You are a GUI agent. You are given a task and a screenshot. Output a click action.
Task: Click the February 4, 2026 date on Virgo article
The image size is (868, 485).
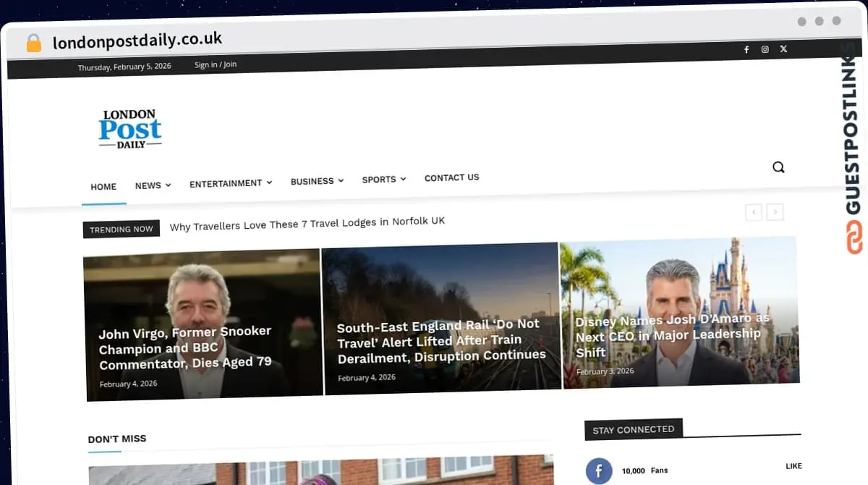coord(128,384)
